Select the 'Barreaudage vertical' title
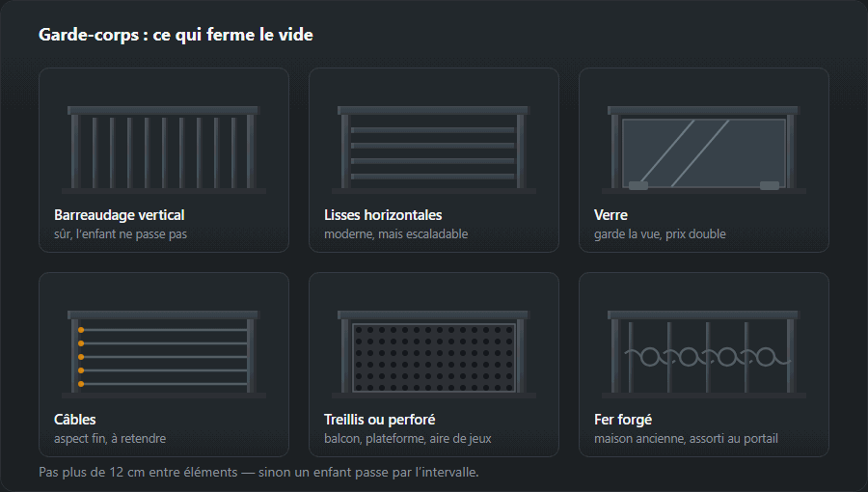This screenshot has height=492, width=868. [x=119, y=215]
